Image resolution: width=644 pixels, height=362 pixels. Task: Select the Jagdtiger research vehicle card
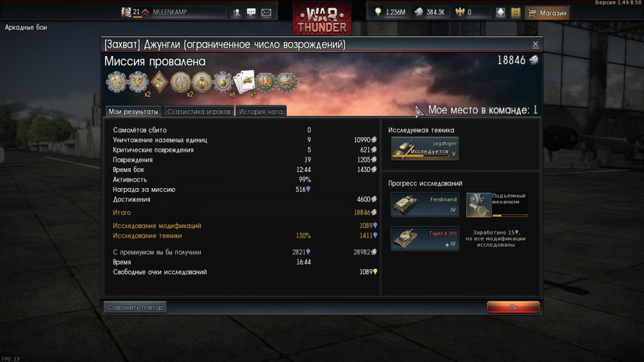(x=424, y=148)
